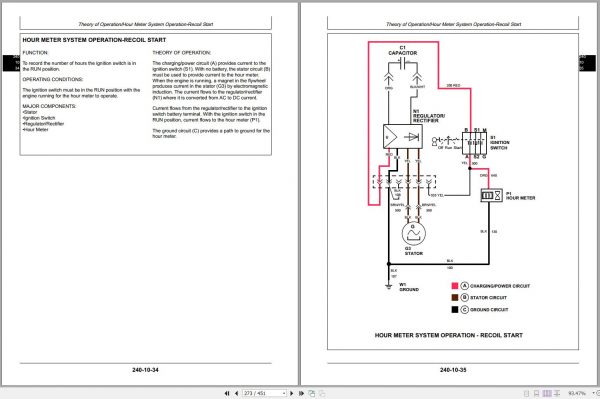Click page number 240-10-35

point(453,370)
